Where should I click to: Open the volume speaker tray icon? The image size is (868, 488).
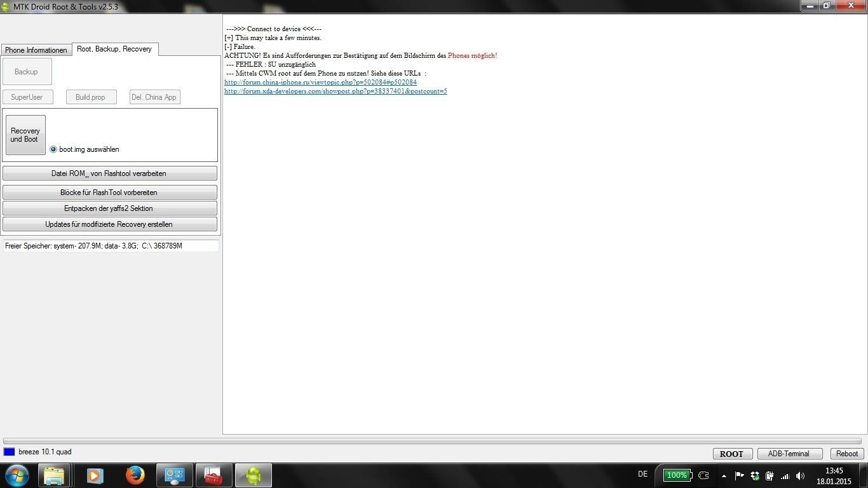[800, 475]
